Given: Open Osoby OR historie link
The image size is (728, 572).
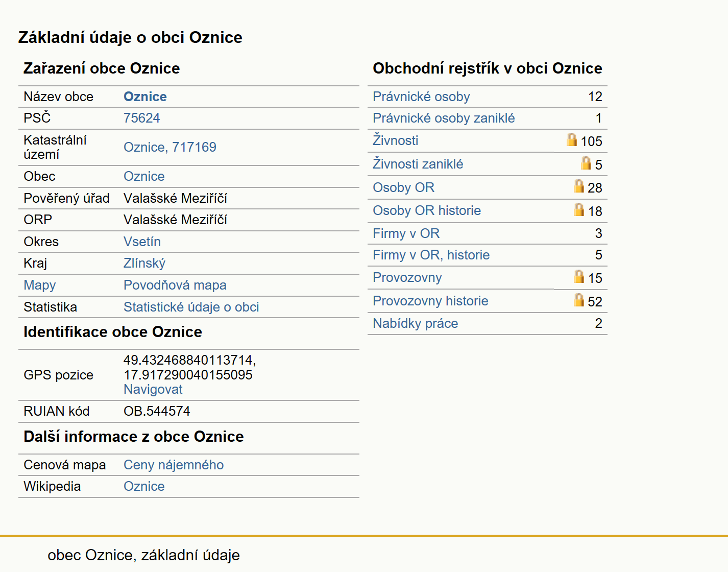Looking at the screenshot, I should pyautogui.click(x=427, y=210).
